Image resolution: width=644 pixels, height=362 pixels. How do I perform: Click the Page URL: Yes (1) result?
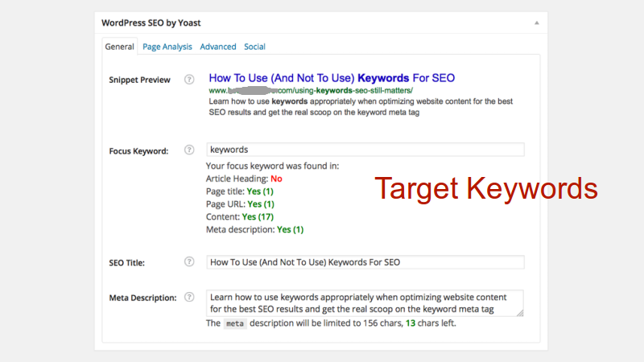[x=240, y=204]
